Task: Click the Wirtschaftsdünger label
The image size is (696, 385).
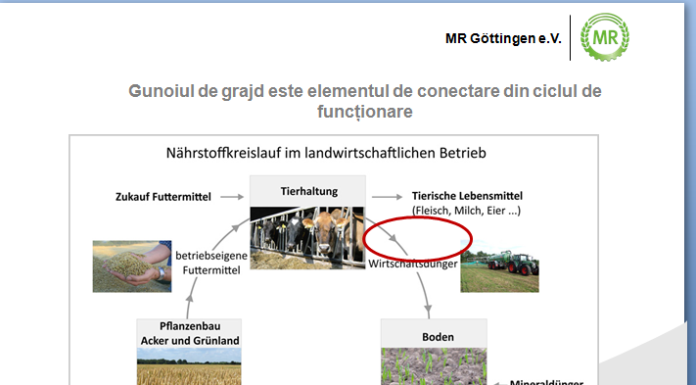Action: [x=413, y=264]
